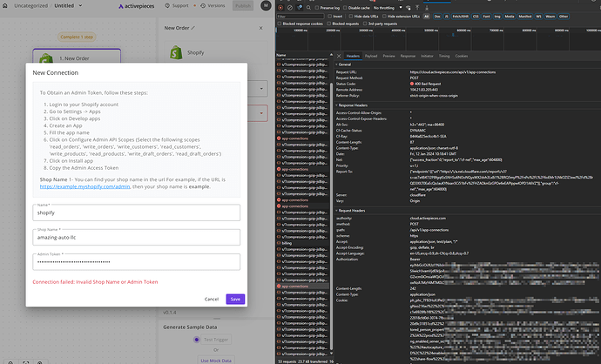Screen dimensions: 601x364
Task: Filter requests by JS type
Action: [446, 17]
